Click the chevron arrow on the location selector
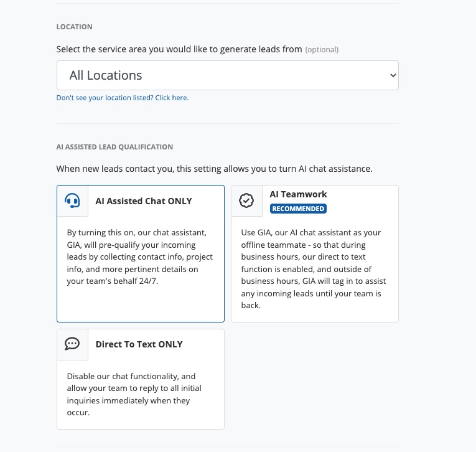 [x=393, y=75]
